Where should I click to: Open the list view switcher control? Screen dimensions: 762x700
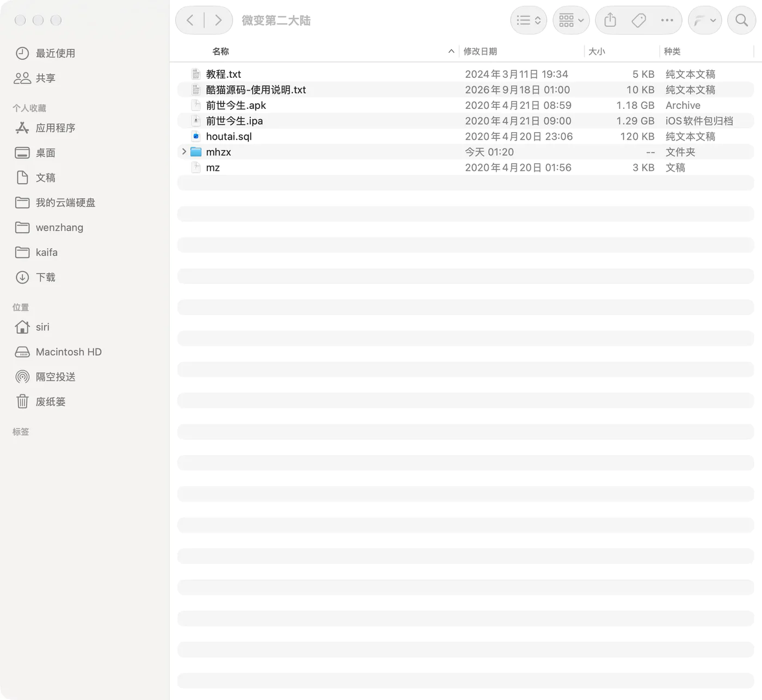coord(529,21)
